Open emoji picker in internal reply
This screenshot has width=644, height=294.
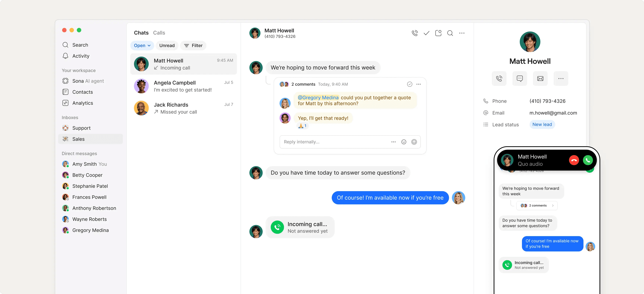point(404,142)
